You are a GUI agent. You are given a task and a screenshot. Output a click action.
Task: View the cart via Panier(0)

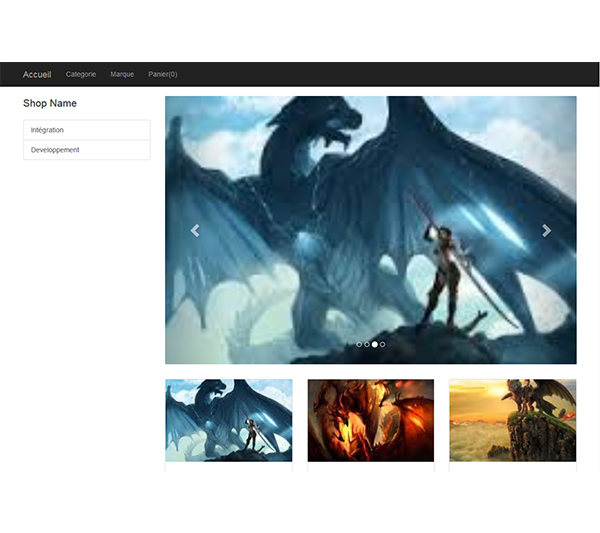pyautogui.click(x=163, y=74)
